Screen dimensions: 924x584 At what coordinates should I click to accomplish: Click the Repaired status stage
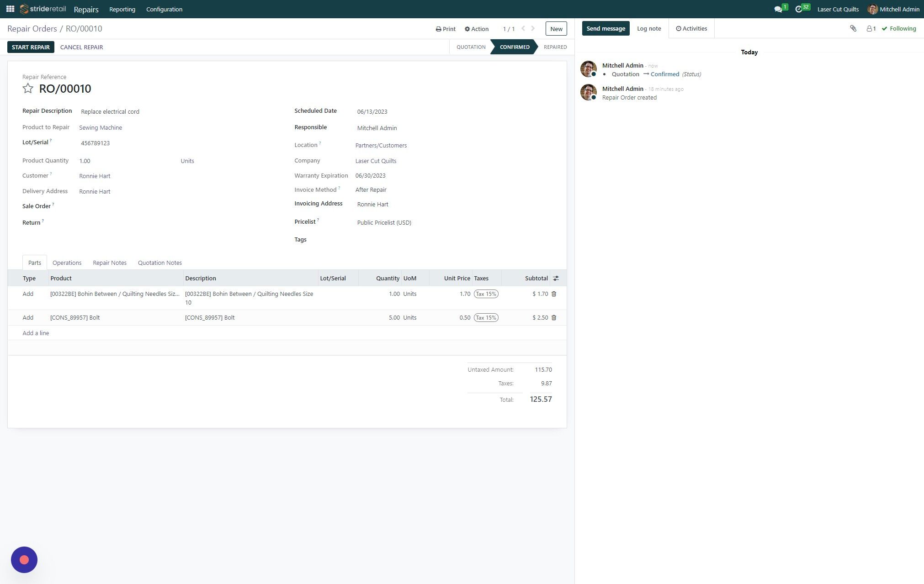point(555,47)
